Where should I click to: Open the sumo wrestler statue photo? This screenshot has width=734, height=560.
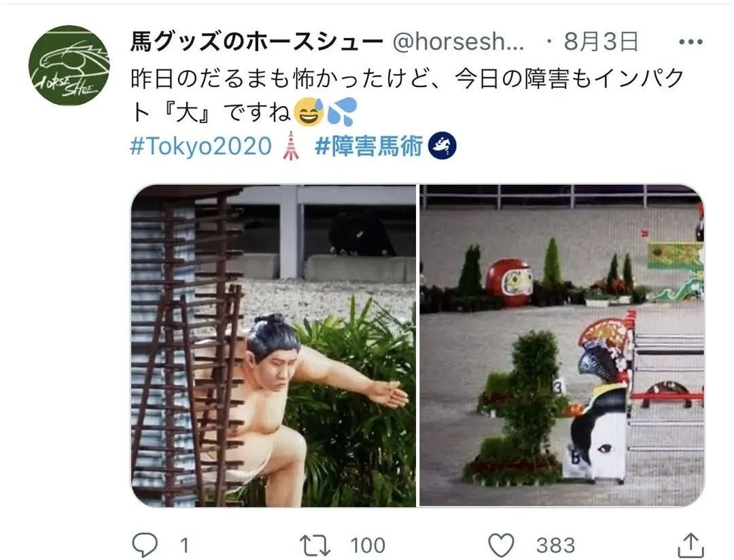click(273, 345)
